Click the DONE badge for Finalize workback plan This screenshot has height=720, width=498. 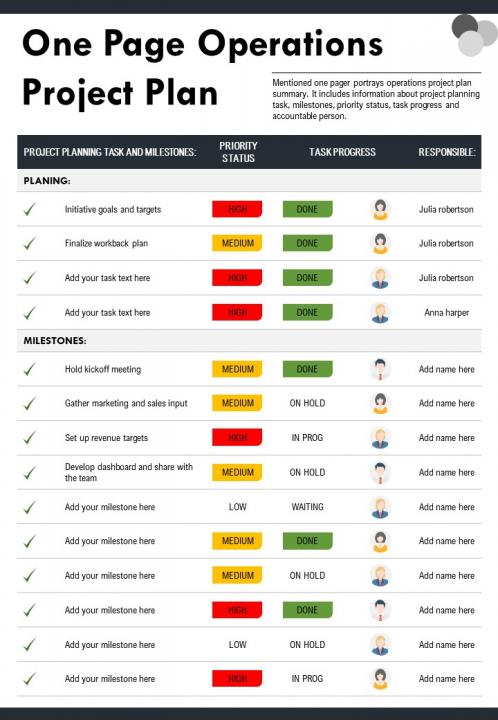pos(308,243)
